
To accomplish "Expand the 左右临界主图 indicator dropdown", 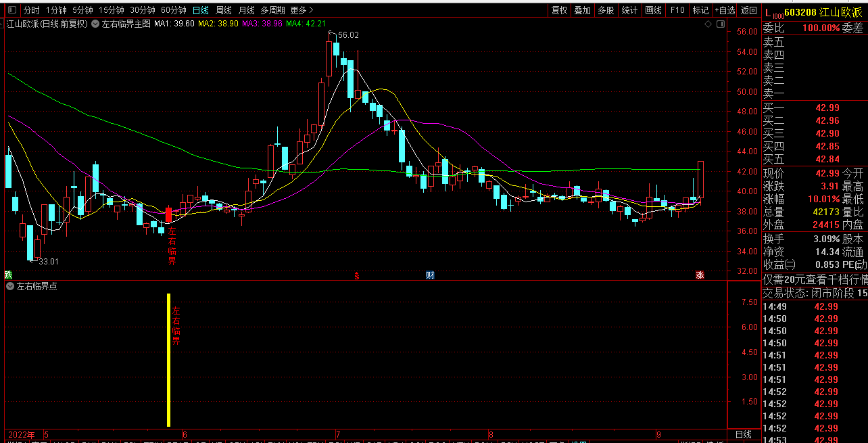I will [95, 24].
